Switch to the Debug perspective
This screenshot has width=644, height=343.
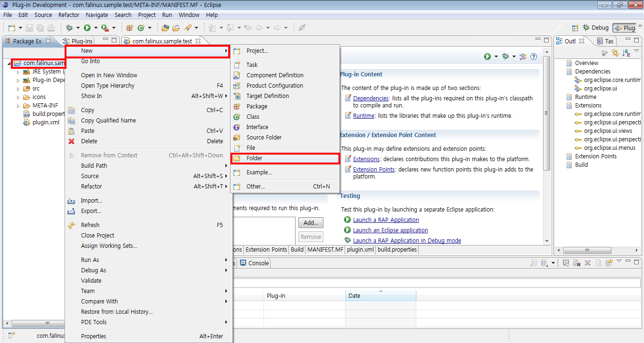[596, 28]
